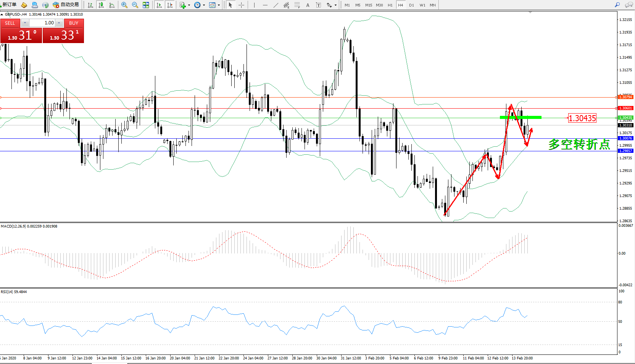Switch chart to candlestick mode

(x=101, y=5)
